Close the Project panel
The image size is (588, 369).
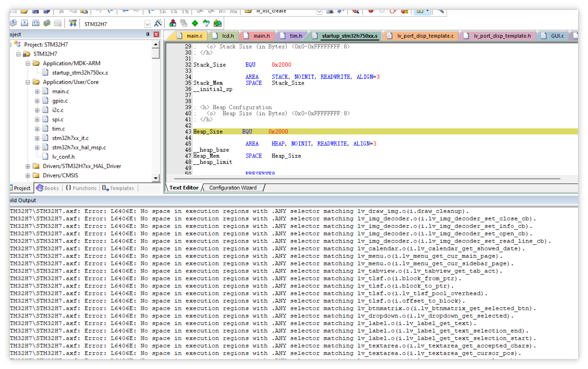157,35
